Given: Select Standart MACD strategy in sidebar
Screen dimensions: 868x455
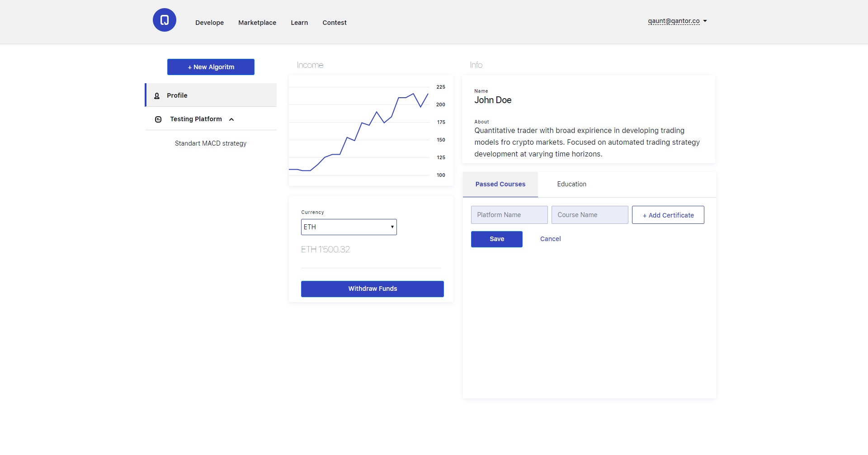Looking at the screenshot, I should pos(211,143).
